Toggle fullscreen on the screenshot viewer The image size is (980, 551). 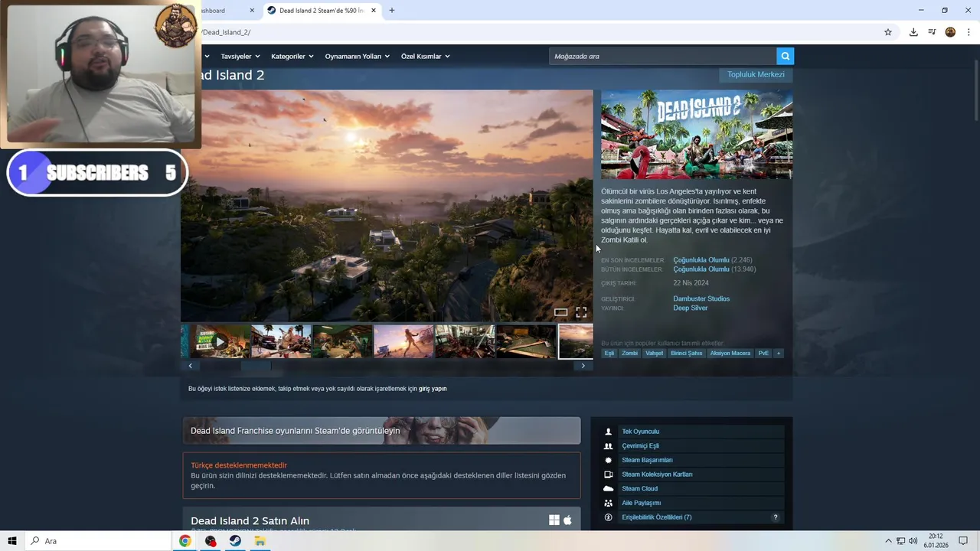point(581,312)
